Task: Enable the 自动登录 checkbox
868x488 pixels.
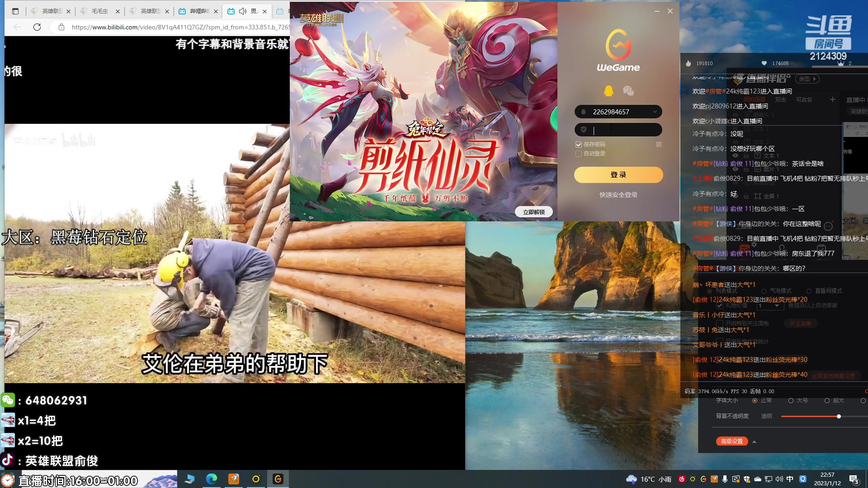Action: coord(578,154)
